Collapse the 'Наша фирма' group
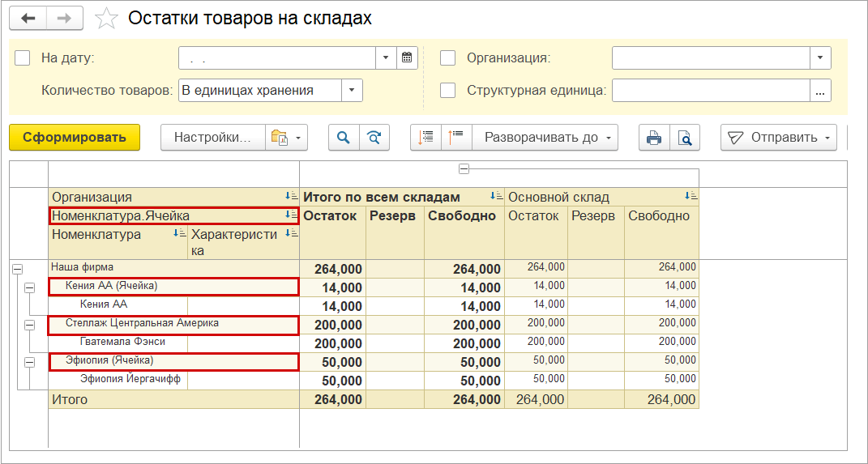The height and width of the screenshot is (464, 868). 18,269
